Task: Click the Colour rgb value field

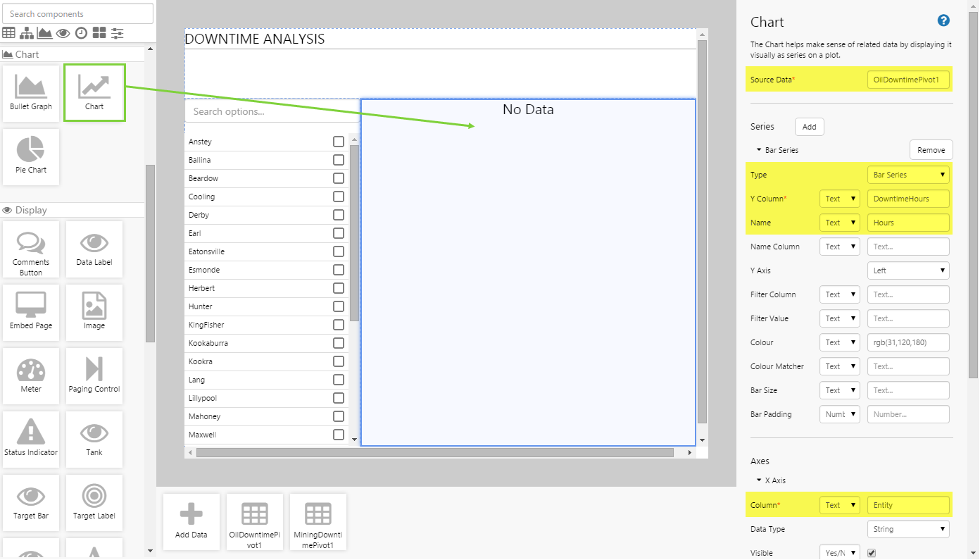Action: coord(907,342)
